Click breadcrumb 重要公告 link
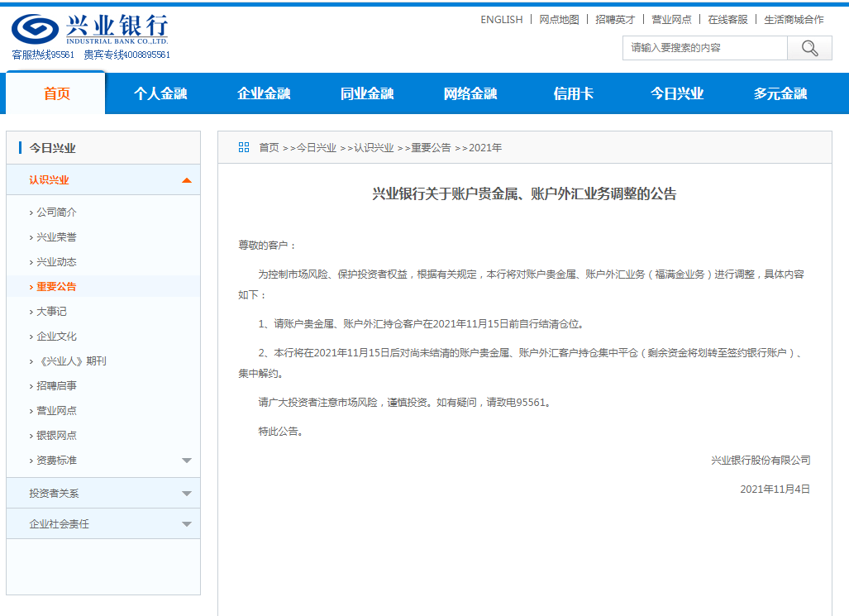Screen dimensions: 849x616 tap(431, 147)
